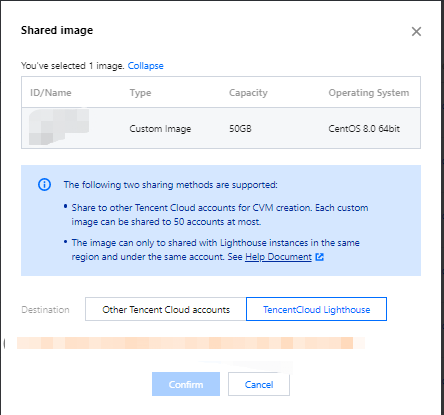Choose TencentCloud Lighthouse as destination
The height and width of the screenshot is (415, 444).
[316, 309]
